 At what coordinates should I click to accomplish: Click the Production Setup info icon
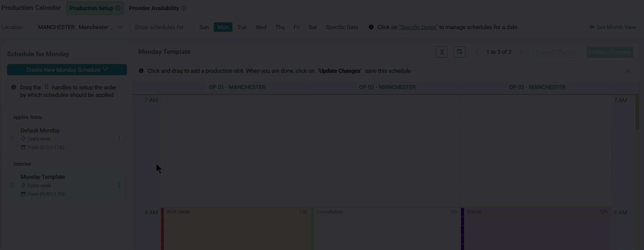118,8
